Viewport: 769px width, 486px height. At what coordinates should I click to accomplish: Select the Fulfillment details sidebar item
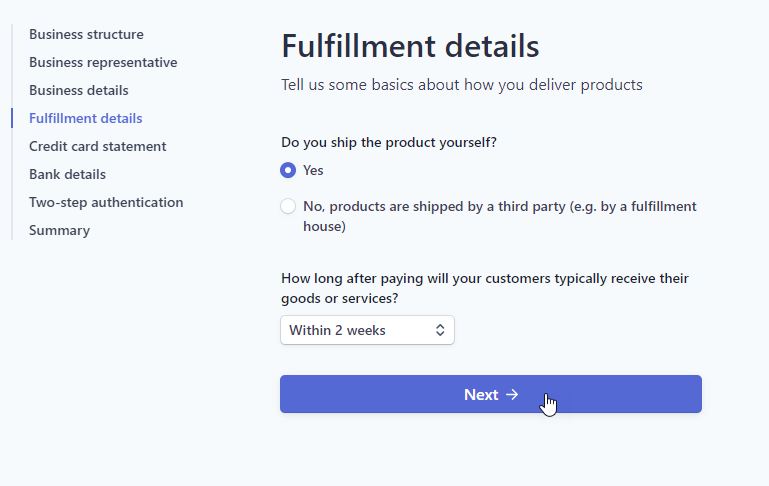coord(86,118)
